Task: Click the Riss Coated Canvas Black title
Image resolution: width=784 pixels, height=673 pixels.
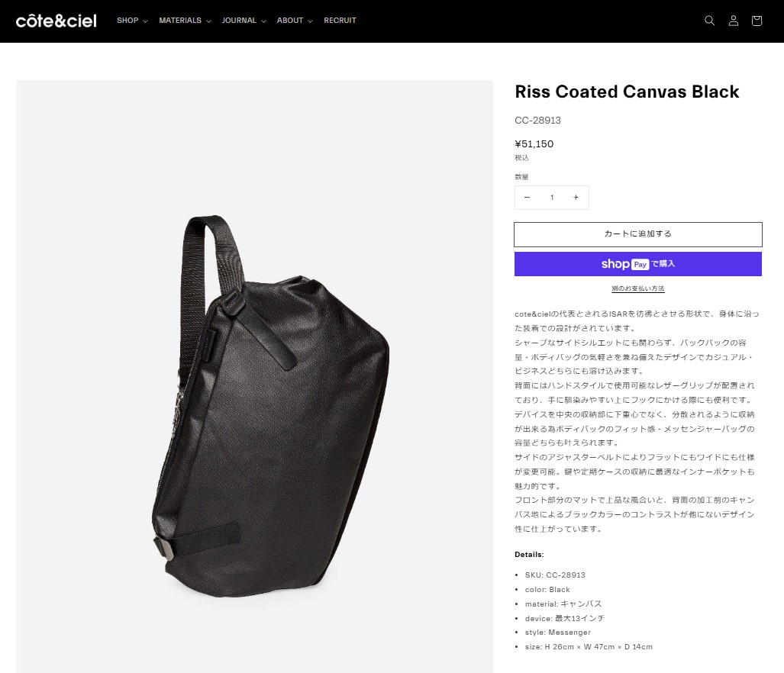Action: point(627,92)
